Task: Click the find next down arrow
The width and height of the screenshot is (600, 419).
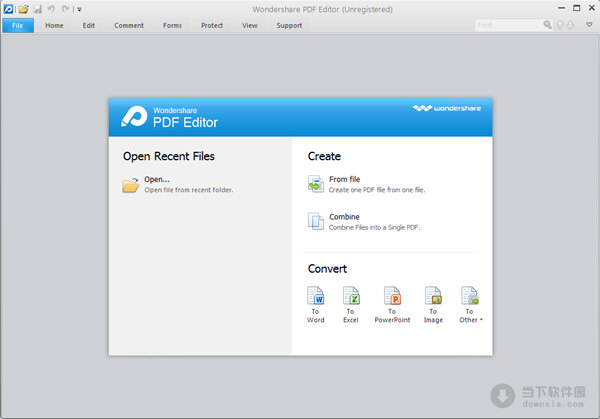Action: click(571, 25)
